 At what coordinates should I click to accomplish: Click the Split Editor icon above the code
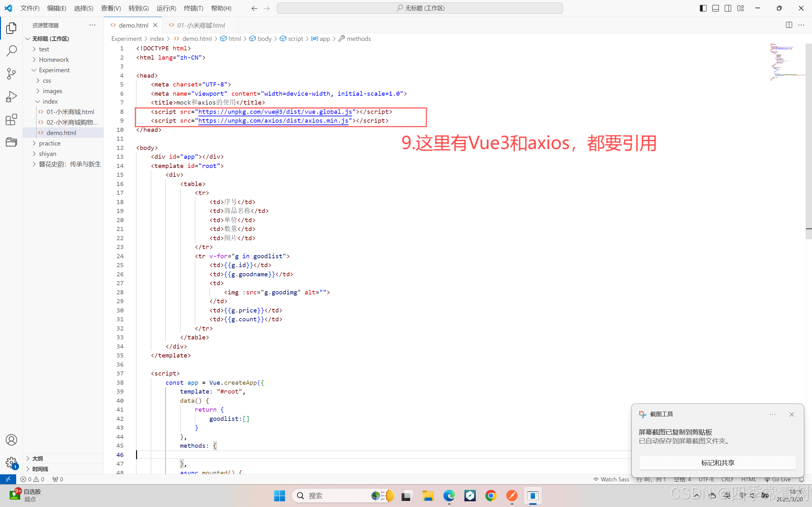click(x=789, y=25)
